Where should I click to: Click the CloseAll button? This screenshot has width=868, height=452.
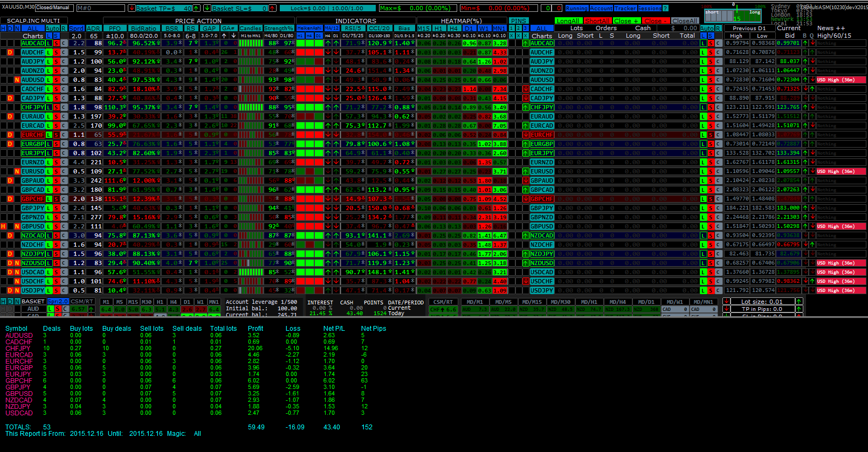point(685,20)
